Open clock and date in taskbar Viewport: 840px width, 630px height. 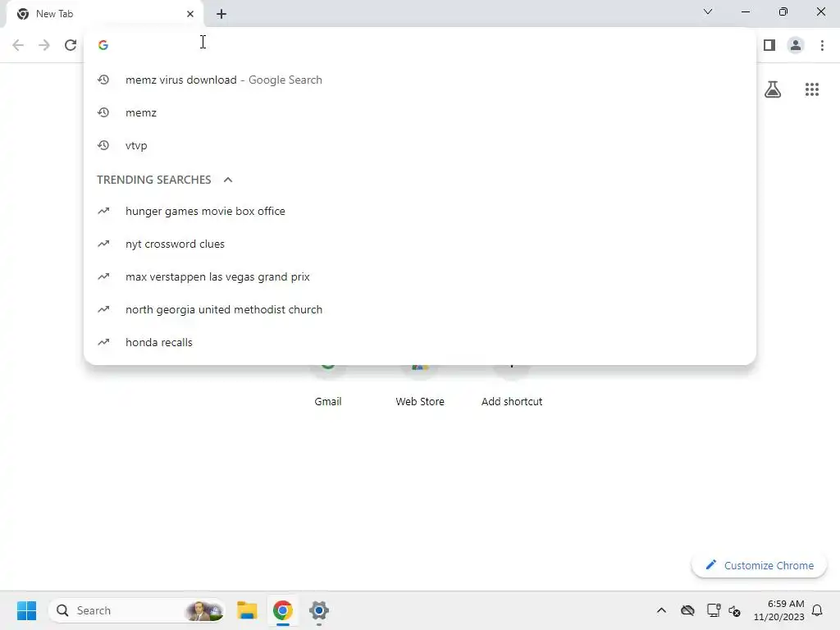click(779, 610)
